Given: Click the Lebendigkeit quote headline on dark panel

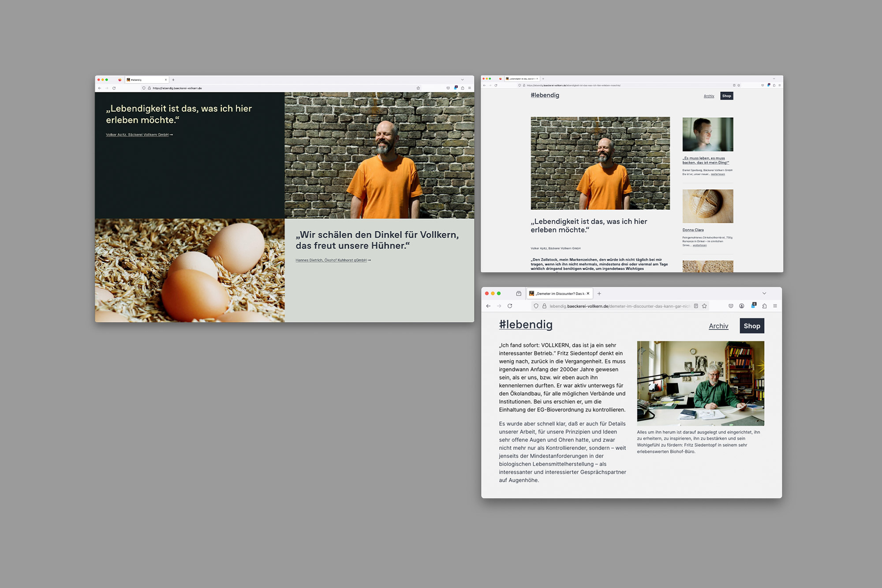Looking at the screenshot, I should pos(179,114).
